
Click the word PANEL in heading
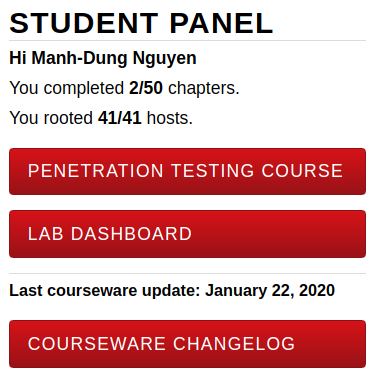pos(222,23)
